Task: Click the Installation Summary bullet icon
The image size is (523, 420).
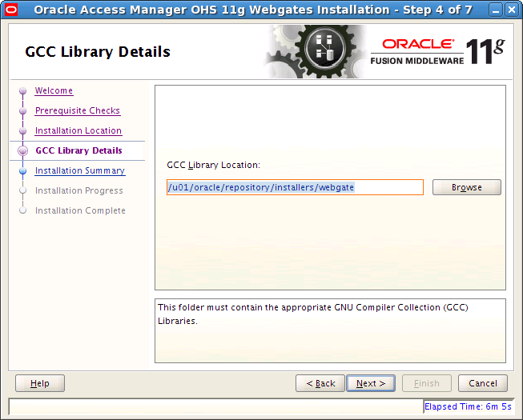Action: coord(22,171)
